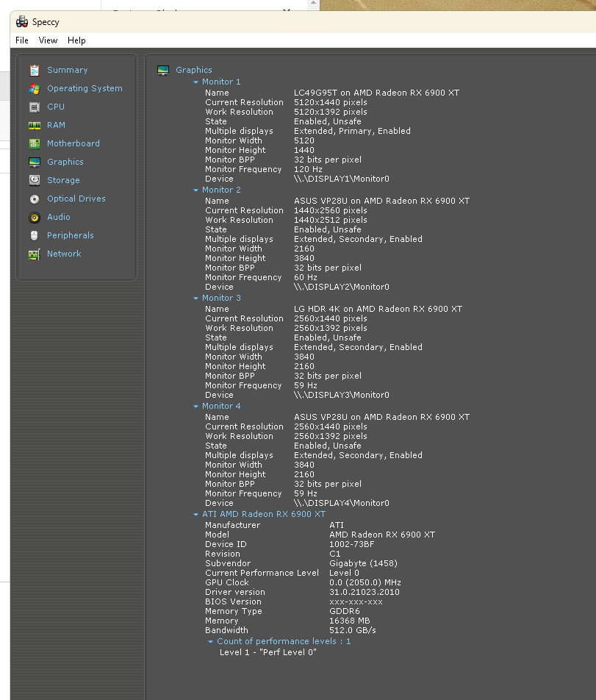Go to the Audio section
This screenshot has width=596, height=700.
(59, 217)
